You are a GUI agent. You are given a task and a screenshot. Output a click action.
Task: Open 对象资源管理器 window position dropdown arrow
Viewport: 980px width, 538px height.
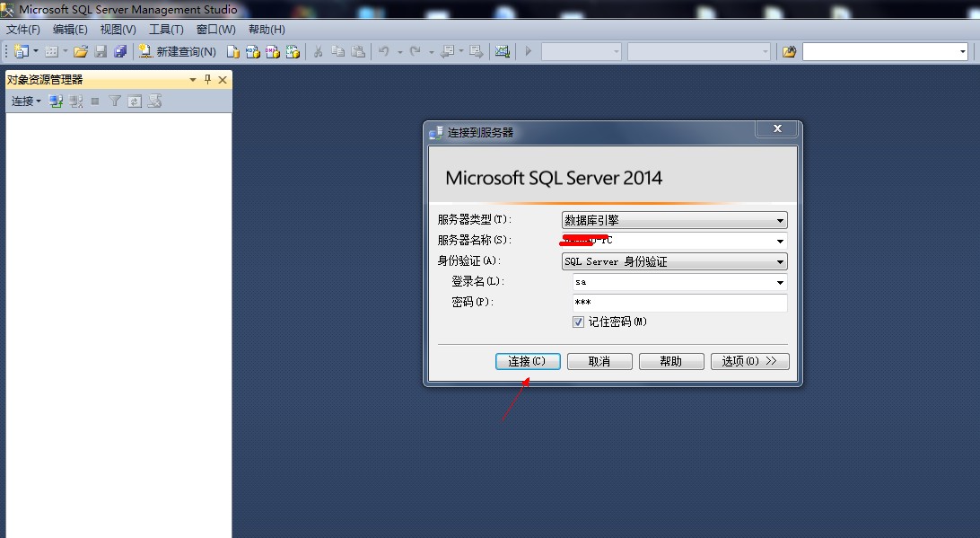[192, 79]
